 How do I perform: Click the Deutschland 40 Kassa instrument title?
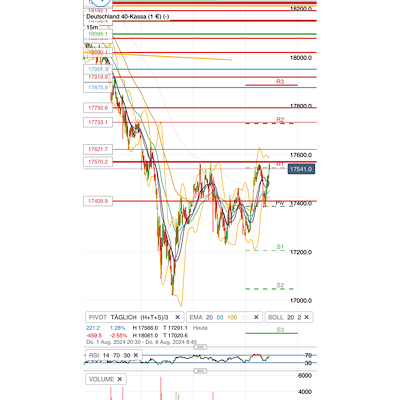[127, 16]
